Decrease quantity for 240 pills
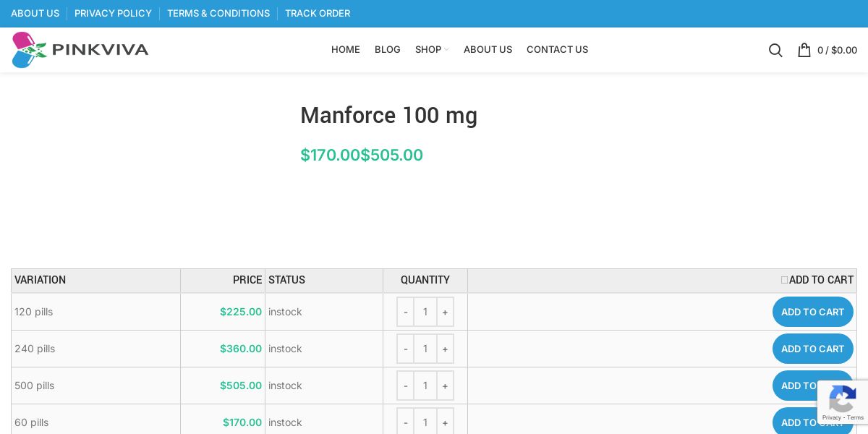Viewport: 868px width, 434px height. pos(405,349)
